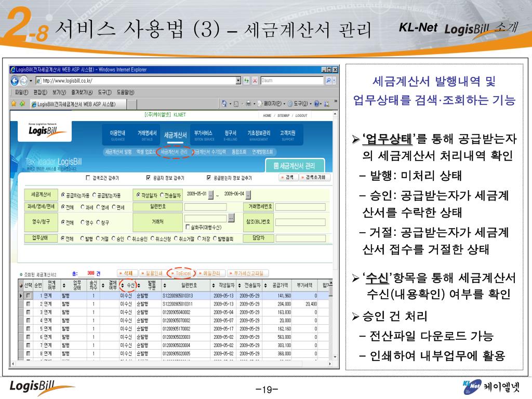Toggle the 검색조건 감추기 checkbox
Image resolution: width=532 pixels, height=399 pixels.
88,178
